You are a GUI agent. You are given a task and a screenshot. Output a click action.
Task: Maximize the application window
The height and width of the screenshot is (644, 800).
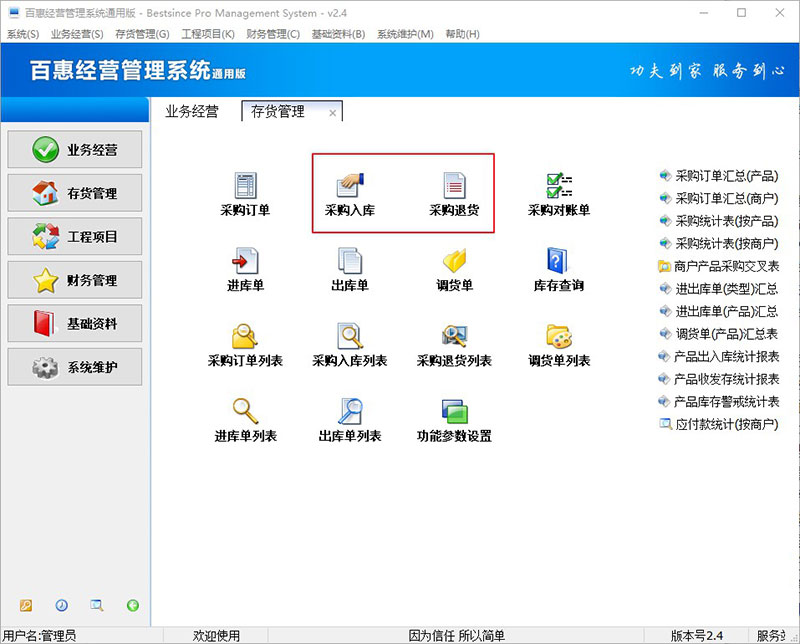(x=741, y=13)
